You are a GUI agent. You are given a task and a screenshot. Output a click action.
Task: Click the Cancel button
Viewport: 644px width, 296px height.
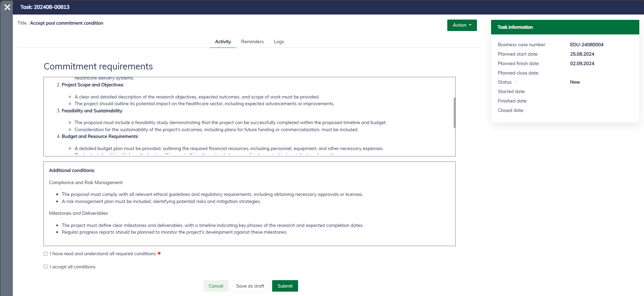[216, 286]
